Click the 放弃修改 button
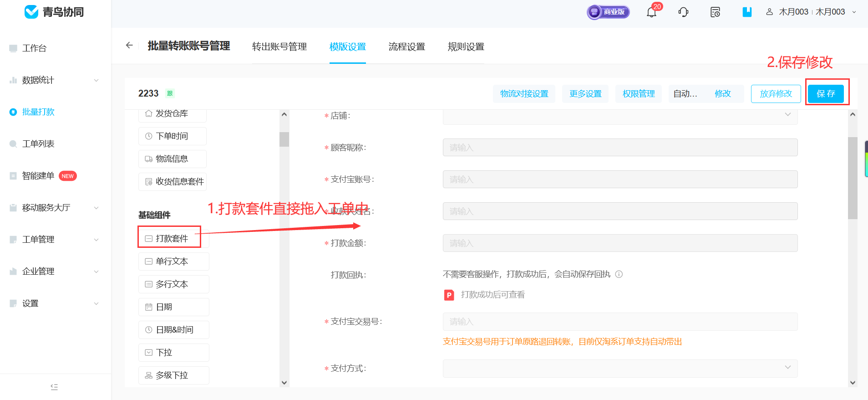 tap(776, 94)
